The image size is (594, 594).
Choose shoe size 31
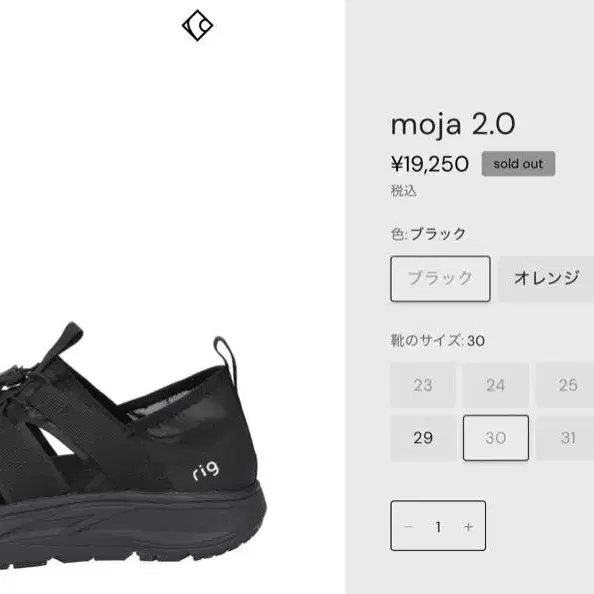point(565,438)
